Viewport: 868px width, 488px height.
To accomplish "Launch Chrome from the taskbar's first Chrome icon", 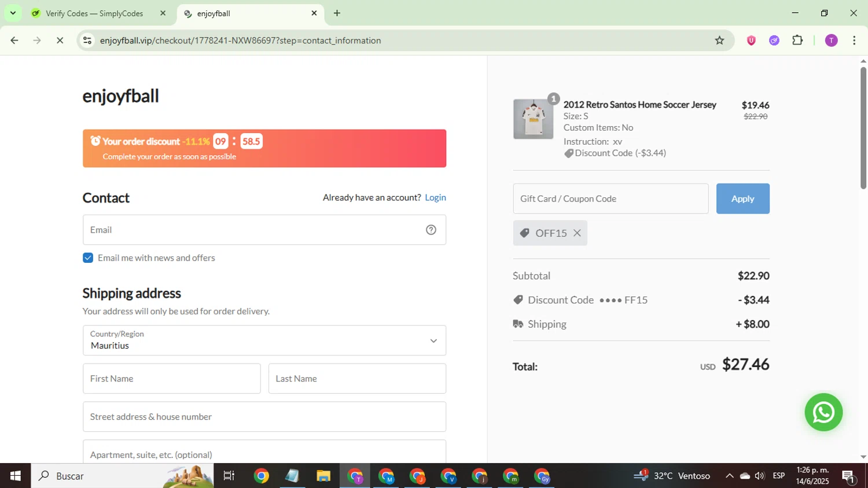I will point(262,476).
